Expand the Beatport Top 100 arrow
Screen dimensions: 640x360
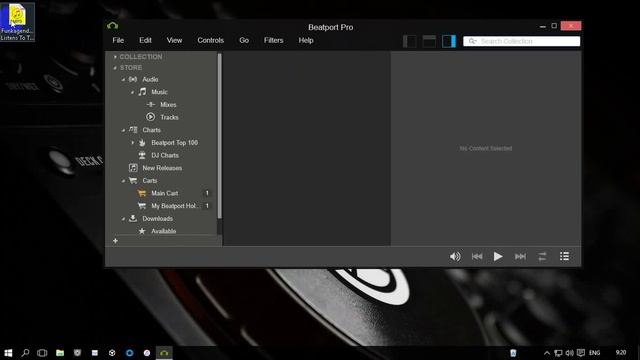pos(132,143)
